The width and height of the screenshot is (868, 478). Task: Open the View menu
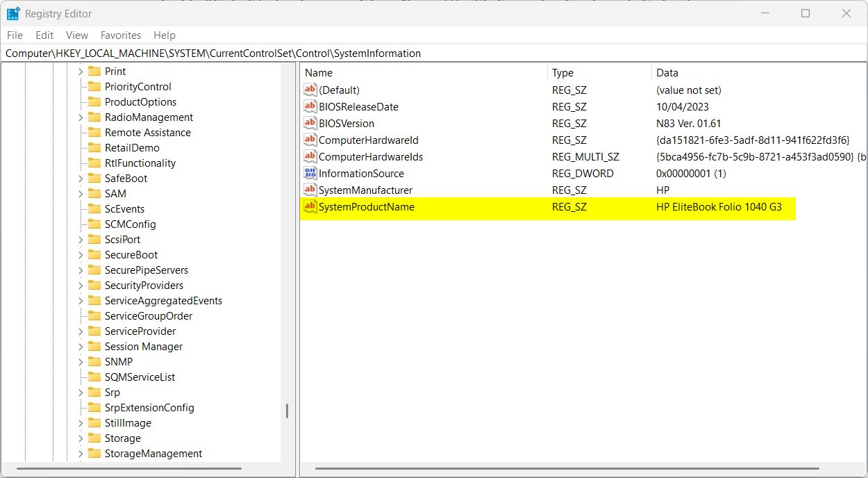tap(76, 35)
